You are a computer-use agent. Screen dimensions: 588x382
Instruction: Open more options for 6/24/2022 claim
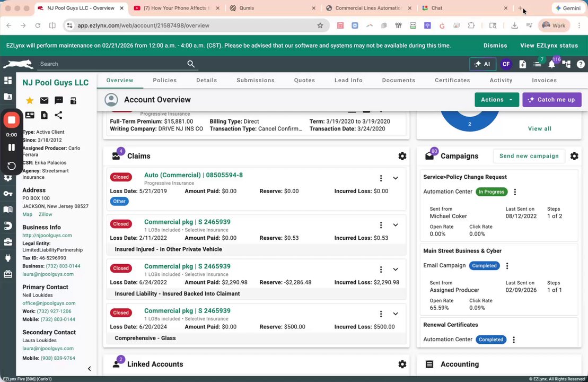(381, 270)
